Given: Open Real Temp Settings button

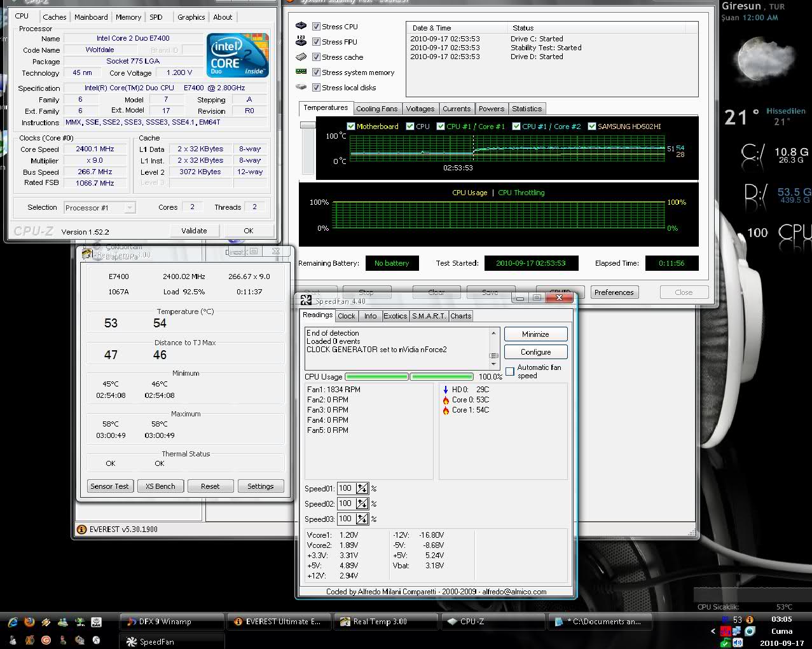Looking at the screenshot, I should coord(260,486).
